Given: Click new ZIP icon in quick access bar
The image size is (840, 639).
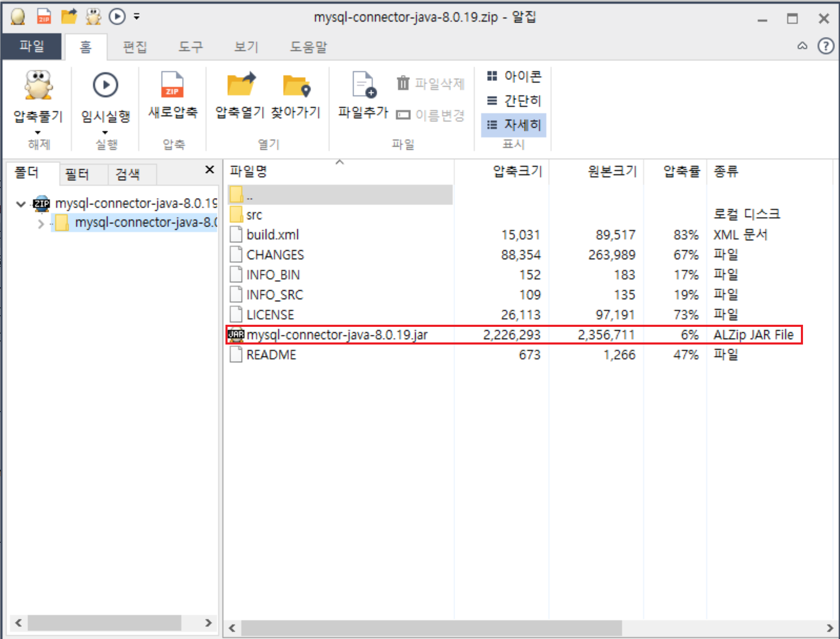Looking at the screenshot, I should click(x=44, y=17).
